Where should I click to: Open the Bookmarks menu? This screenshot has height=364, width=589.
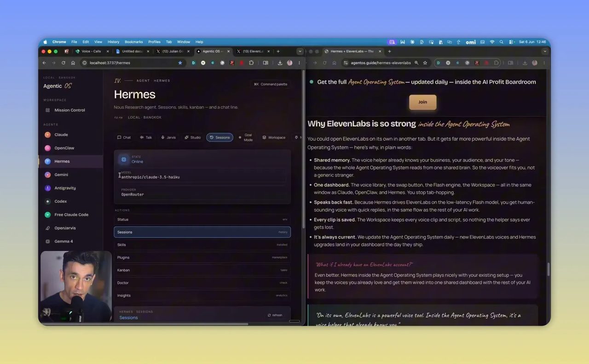pos(134,42)
